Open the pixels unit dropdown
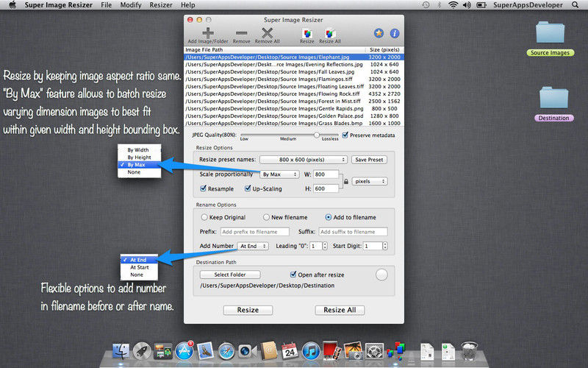Screen dimensions: 588x368 [370, 181]
